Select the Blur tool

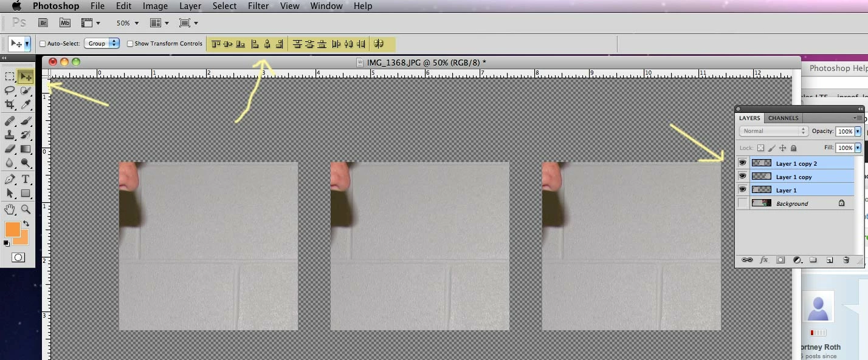10,163
